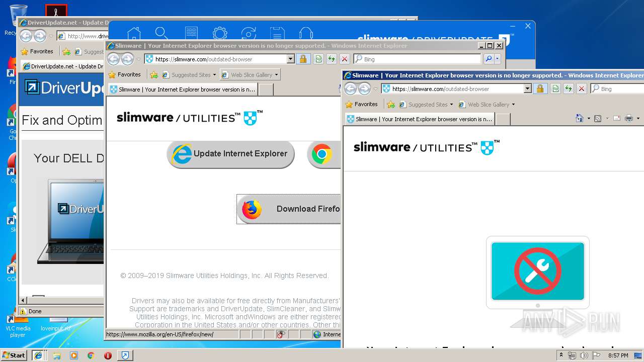Expand address dropdown in middle IE window
The height and width of the screenshot is (362, 644).
[x=290, y=59]
